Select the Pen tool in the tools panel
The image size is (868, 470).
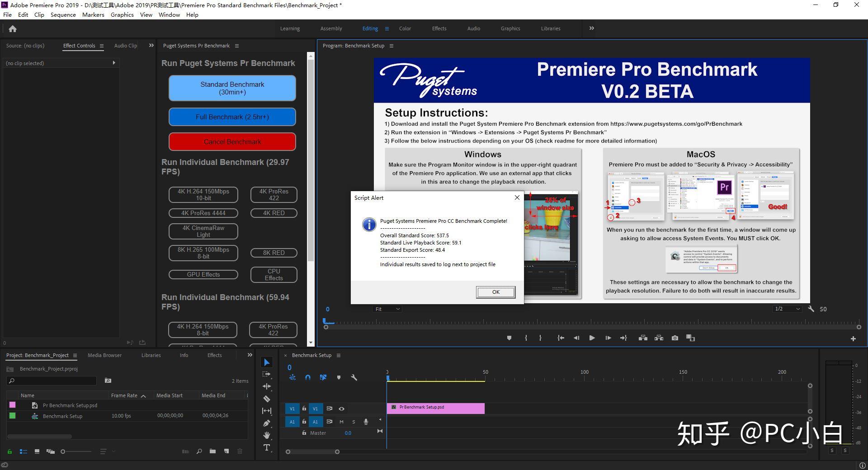pos(267,423)
